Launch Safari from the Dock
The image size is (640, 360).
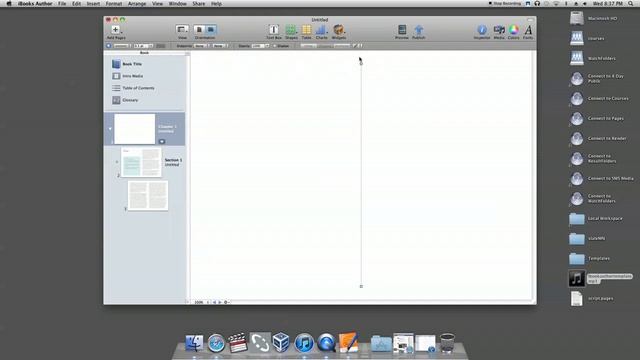click(x=216, y=343)
